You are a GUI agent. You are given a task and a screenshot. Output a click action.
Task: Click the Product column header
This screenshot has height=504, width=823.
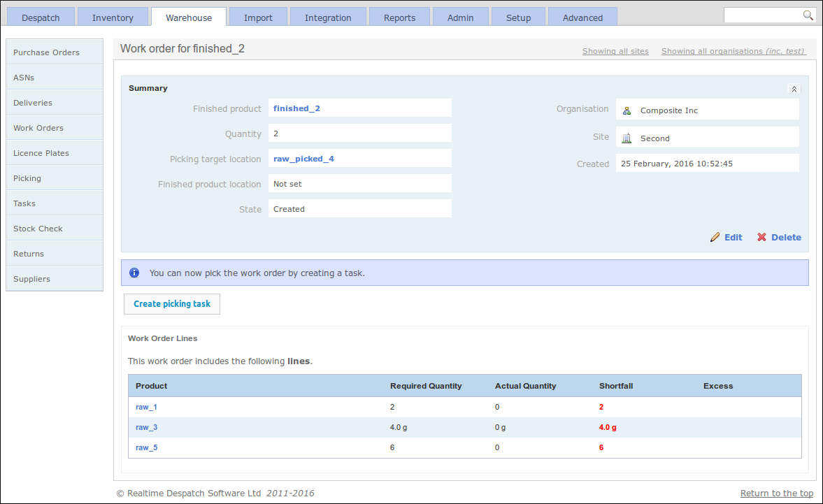(x=151, y=386)
